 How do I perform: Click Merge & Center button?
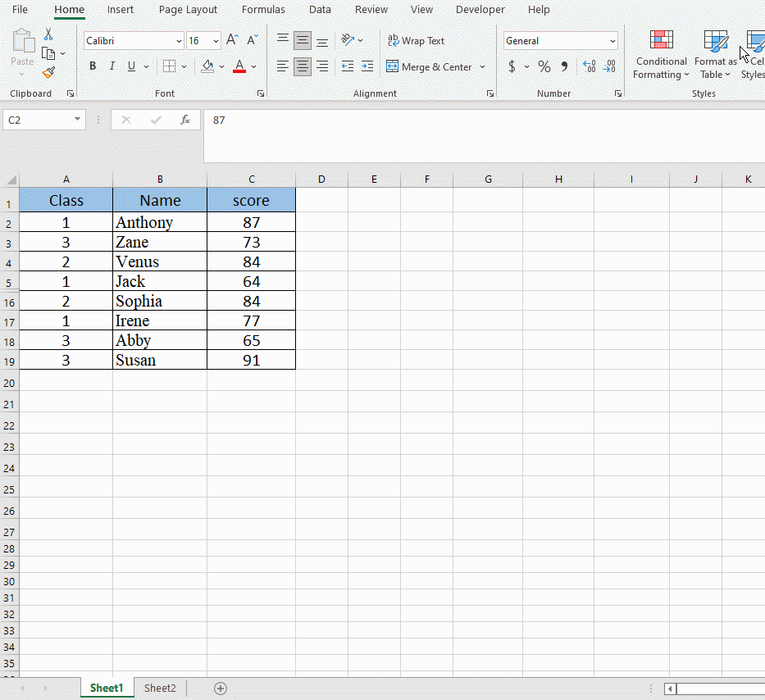[x=429, y=66]
